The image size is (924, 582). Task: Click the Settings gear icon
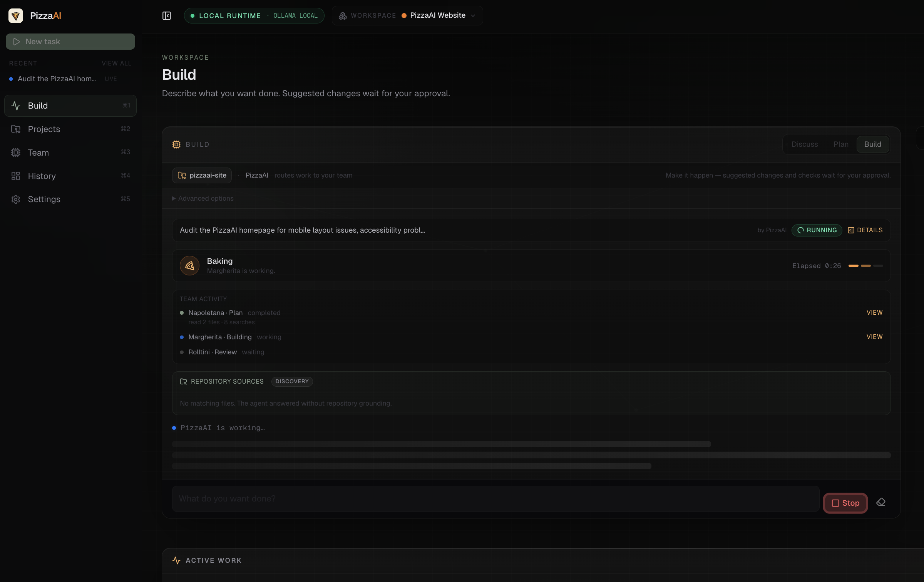pos(16,200)
